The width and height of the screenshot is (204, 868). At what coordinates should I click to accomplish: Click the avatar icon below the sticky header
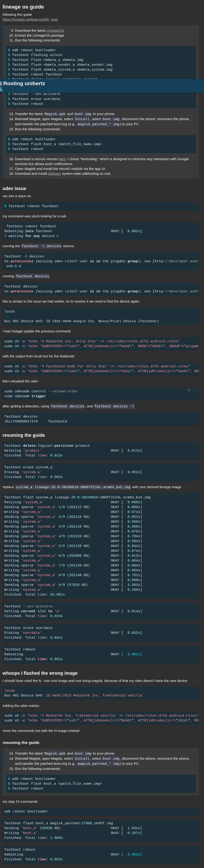click(1, 89)
